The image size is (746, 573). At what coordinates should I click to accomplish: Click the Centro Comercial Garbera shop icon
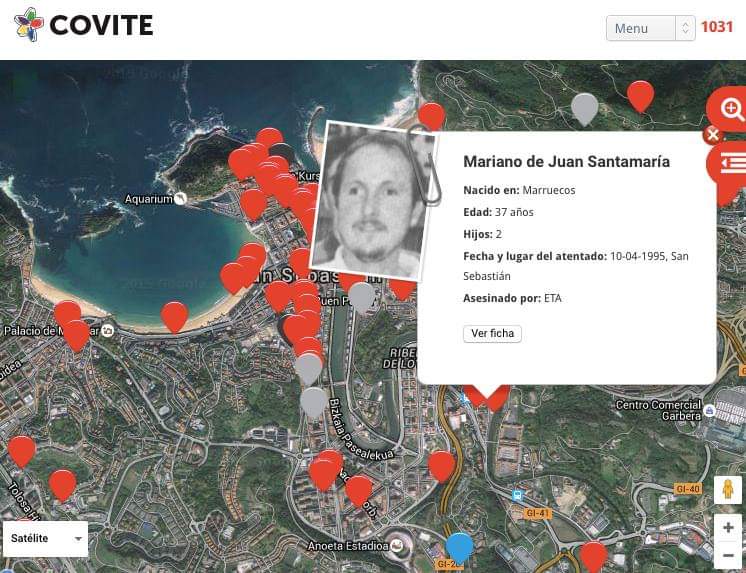[x=709, y=411]
